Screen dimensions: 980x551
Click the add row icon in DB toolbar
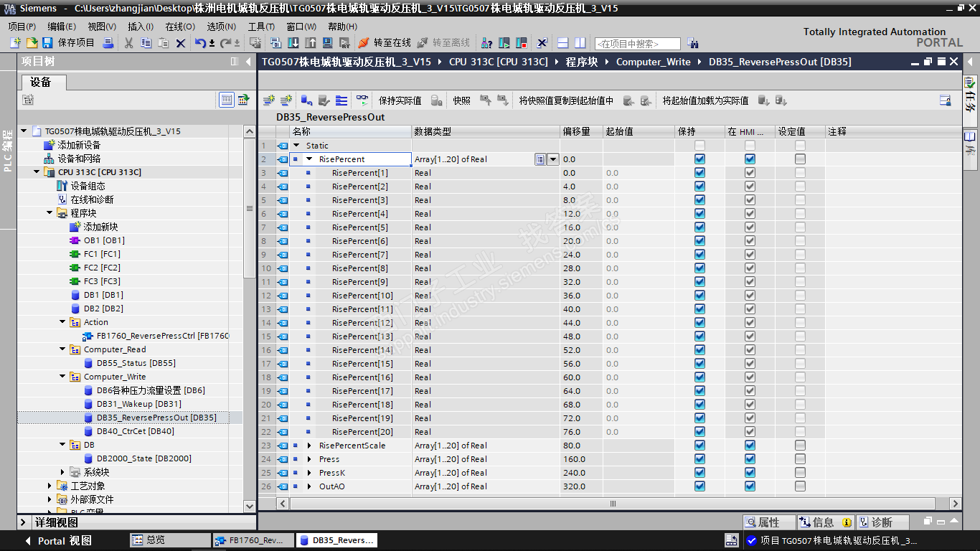pyautogui.click(x=286, y=100)
